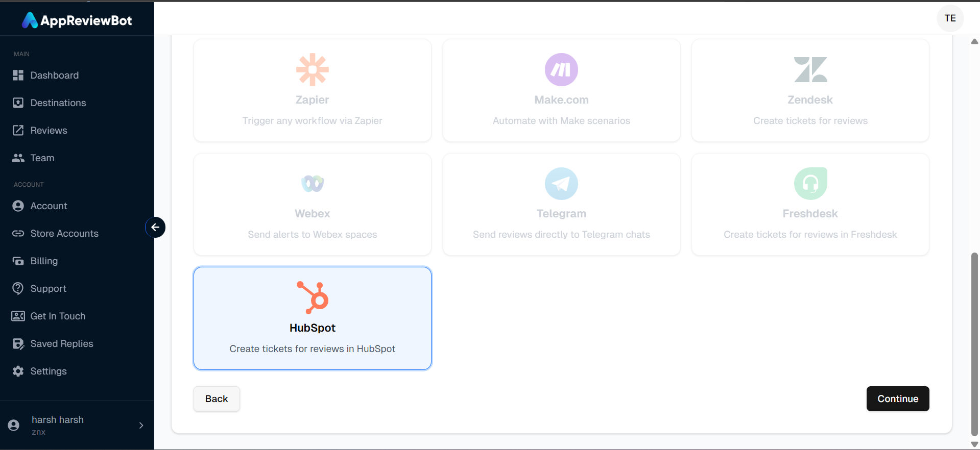
Task: Open the Dashboard grid icon
Action: (x=18, y=75)
